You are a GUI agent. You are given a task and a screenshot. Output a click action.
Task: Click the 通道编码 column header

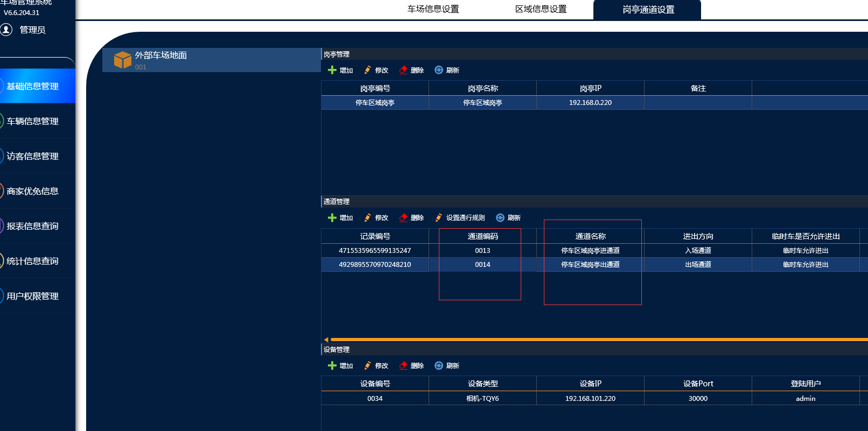pos(483,236)
